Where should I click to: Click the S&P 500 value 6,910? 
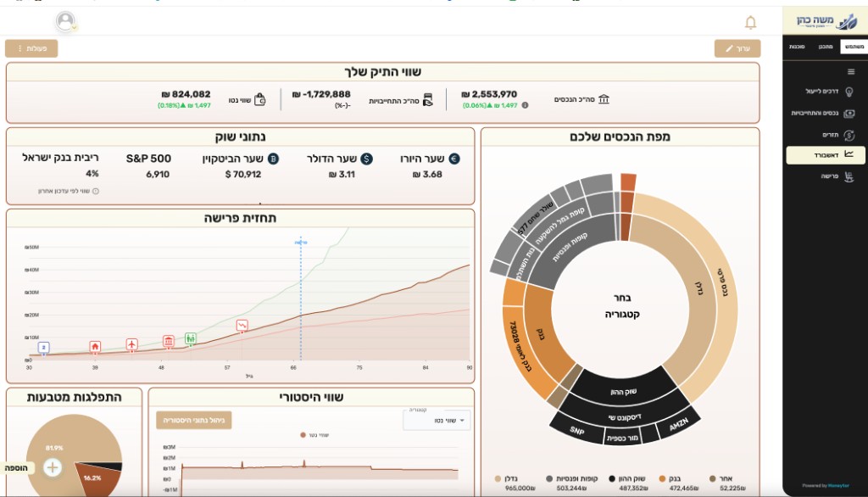click(x=158, y=175)
